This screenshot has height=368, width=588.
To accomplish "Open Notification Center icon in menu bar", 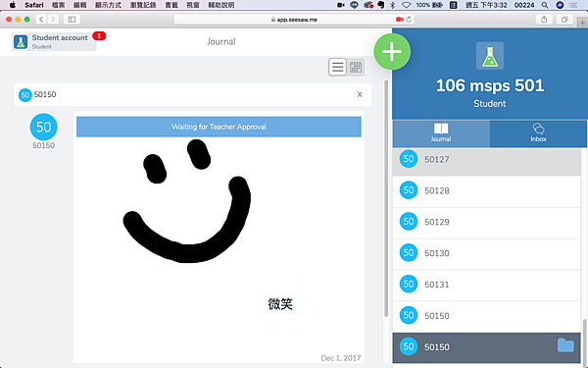I will click(573, 5).
